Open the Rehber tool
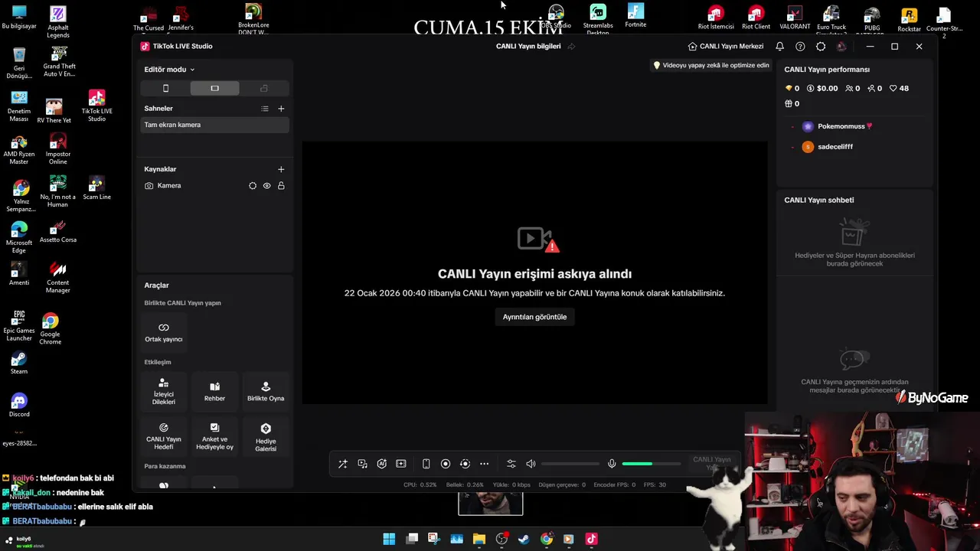 tap(214, 391)
